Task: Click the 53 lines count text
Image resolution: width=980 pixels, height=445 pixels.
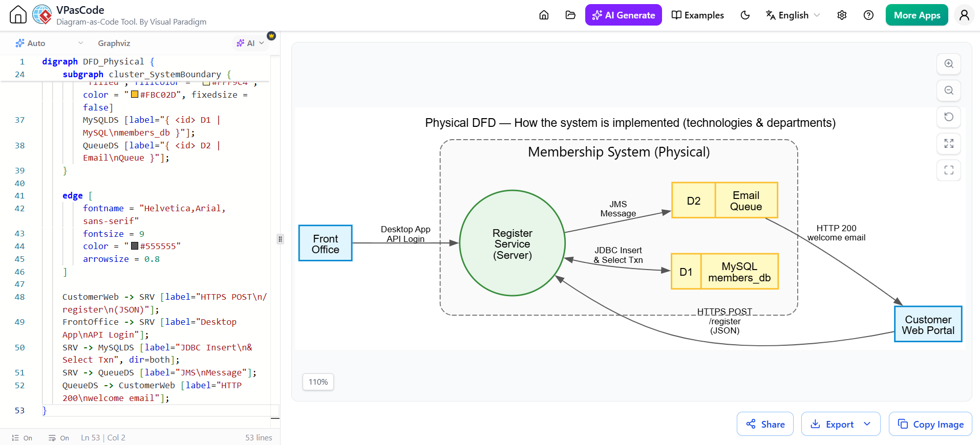Action: point(259,438)
